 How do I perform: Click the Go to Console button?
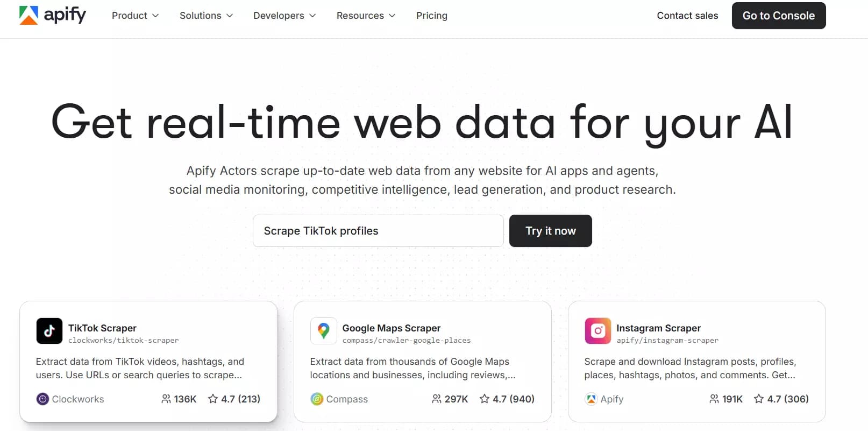pyautogui.click(x=778, y=15)
